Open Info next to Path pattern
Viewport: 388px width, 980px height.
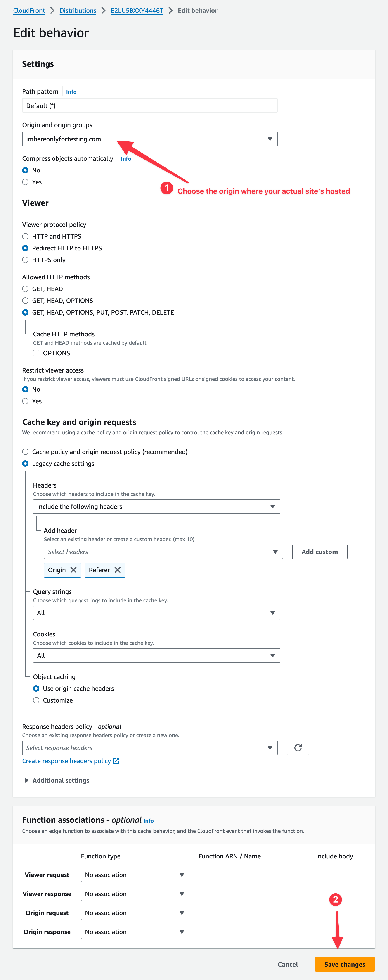(71, 92)
